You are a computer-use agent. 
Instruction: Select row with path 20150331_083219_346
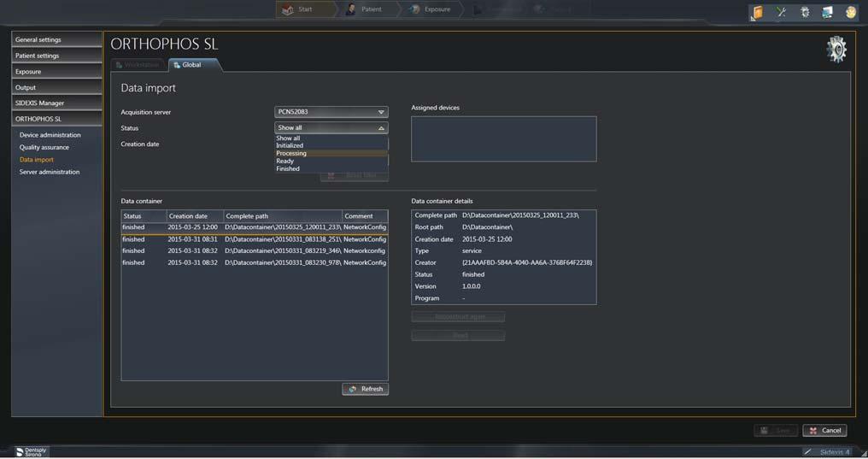pyautogui.click(x=254, y=251)
